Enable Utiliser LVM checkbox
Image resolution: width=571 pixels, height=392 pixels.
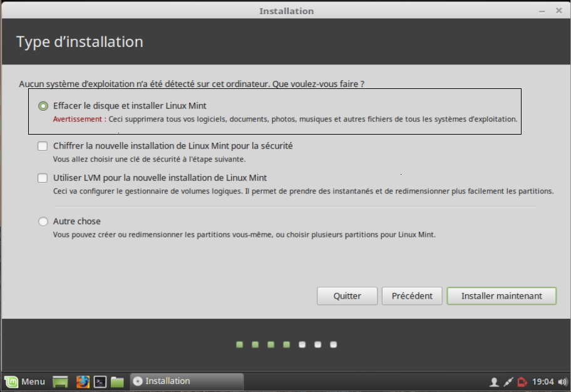43,178
